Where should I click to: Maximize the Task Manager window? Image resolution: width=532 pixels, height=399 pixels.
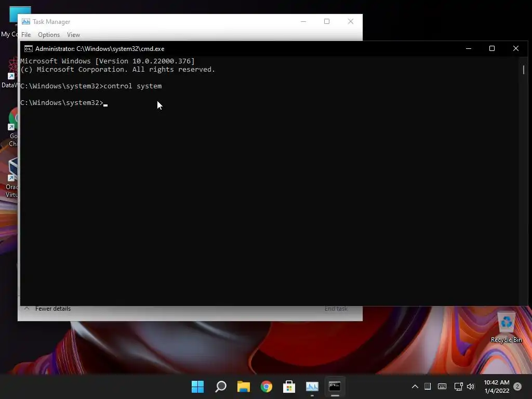(x=327, y=21)
